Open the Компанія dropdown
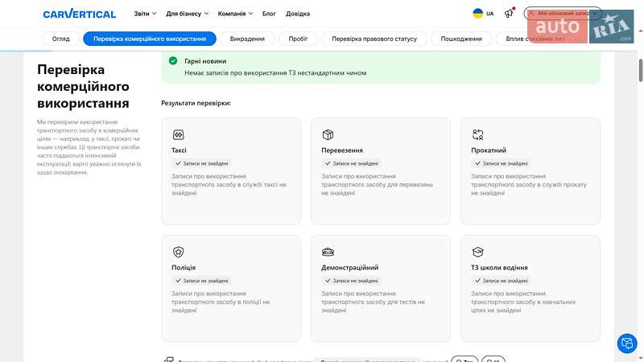Image resolution: width=644 pixels, height=362 pixels. coord(235,14)
